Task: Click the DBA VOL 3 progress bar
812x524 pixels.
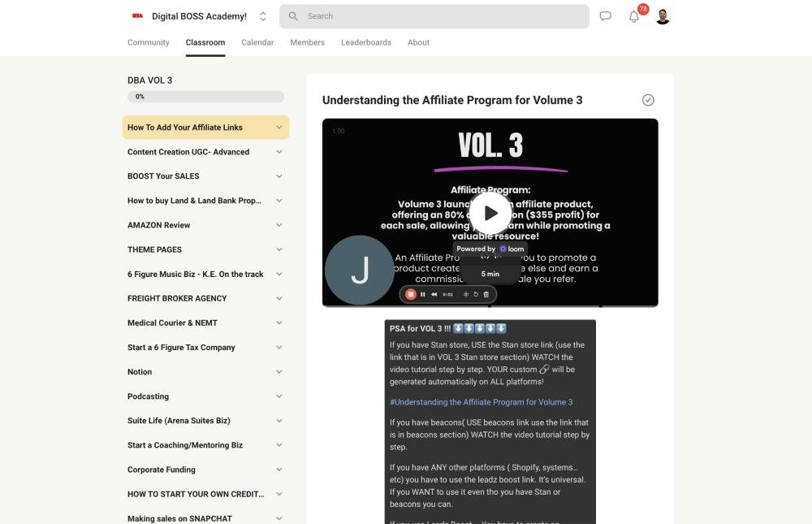Action: point(205,97)
